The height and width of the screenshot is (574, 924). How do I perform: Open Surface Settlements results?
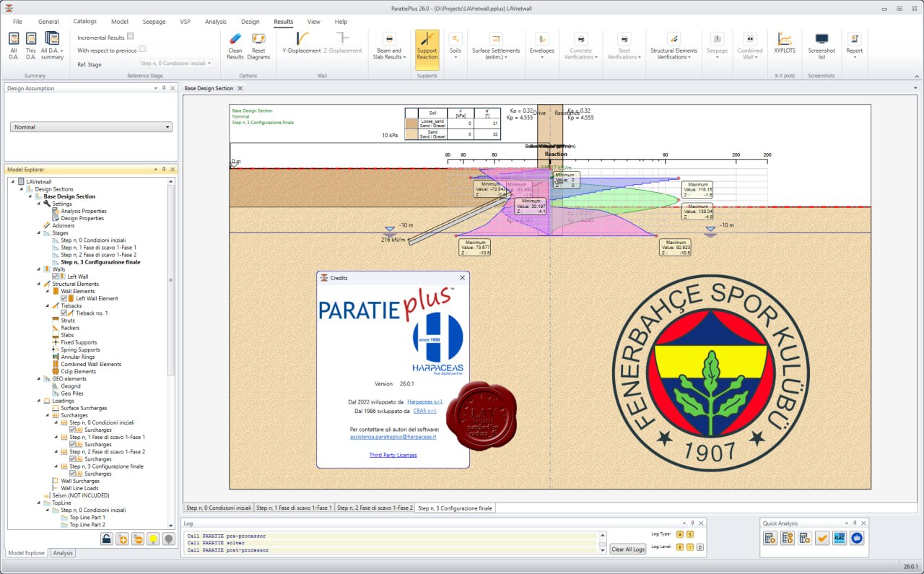[496, 46]
